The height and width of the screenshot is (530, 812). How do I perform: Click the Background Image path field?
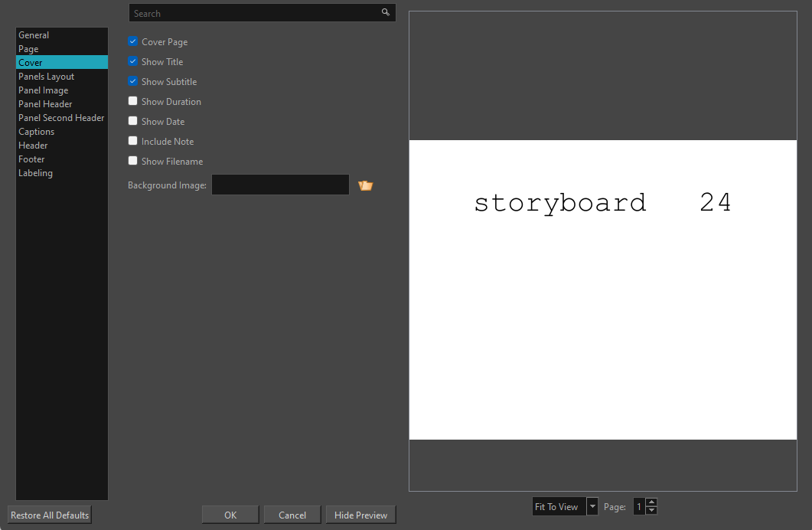point(280,185)
